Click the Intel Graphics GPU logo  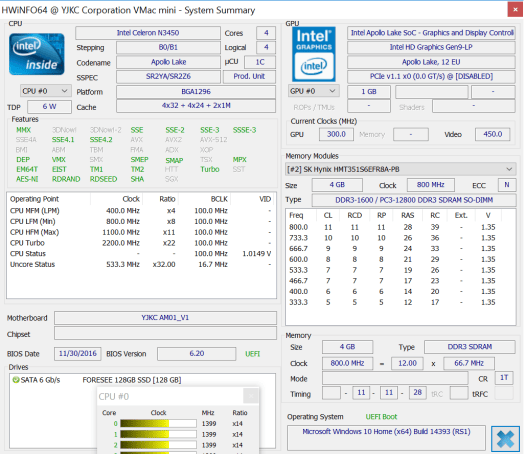[314, 54]
